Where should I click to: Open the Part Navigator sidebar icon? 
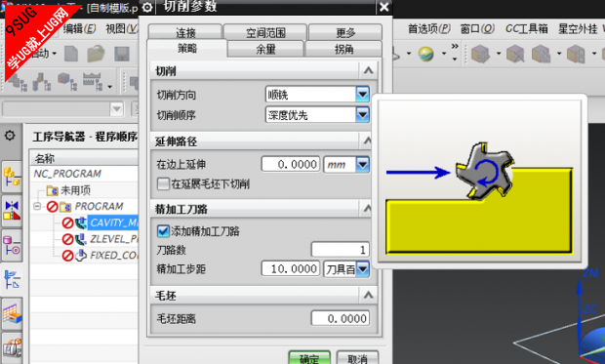pyautogui.click(x=12, y=246)
